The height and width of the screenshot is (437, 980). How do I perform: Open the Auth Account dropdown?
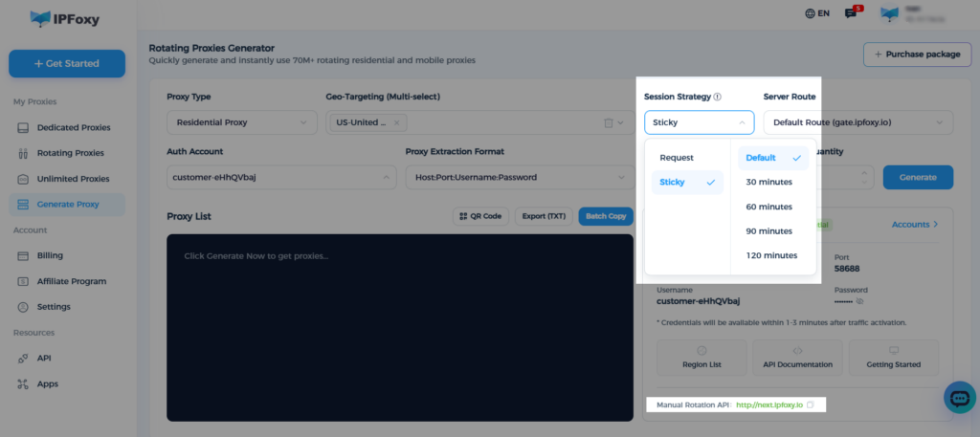(x=281, y=177)
